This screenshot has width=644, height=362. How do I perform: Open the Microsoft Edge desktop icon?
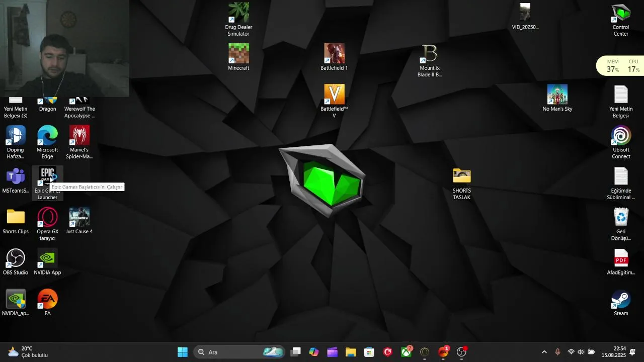pyautogui.click(x=47, y=142)
